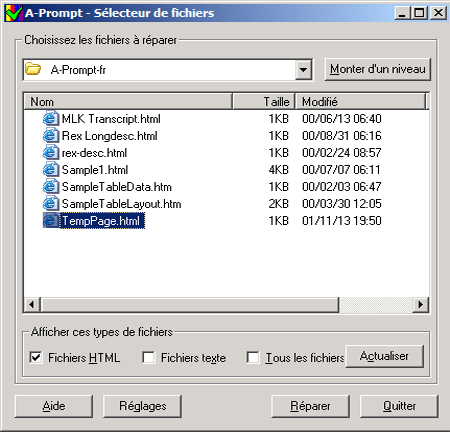Click the MLK Transcript.html file icon
Viewport: 450px width, 432px height.
[x=51, y=119]
